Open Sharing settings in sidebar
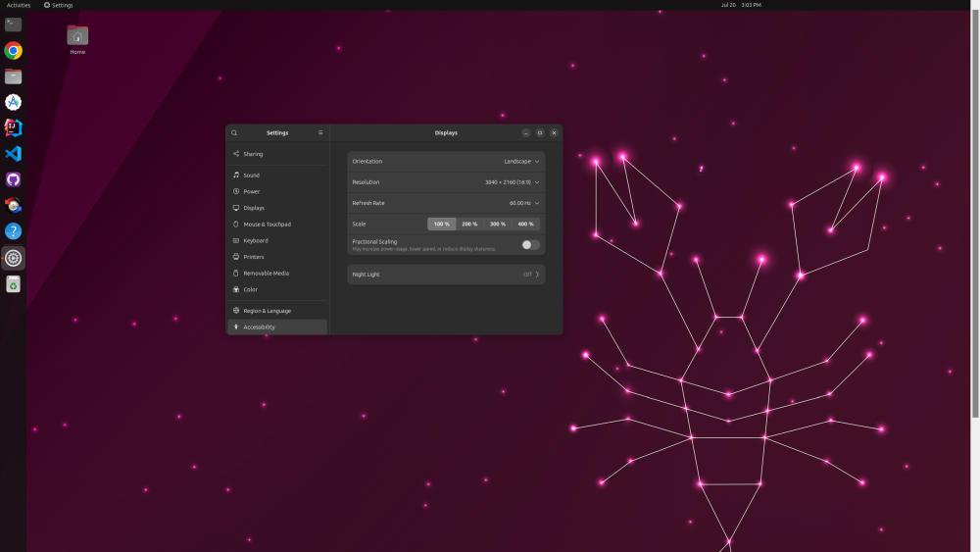This screenshot has height=552, width=980. pos(277,154)
